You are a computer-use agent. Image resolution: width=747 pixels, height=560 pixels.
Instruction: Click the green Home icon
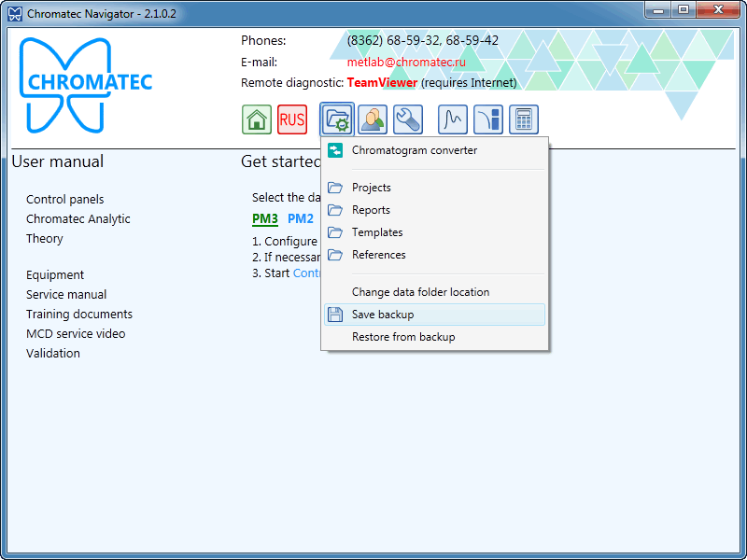coord(257,119)
